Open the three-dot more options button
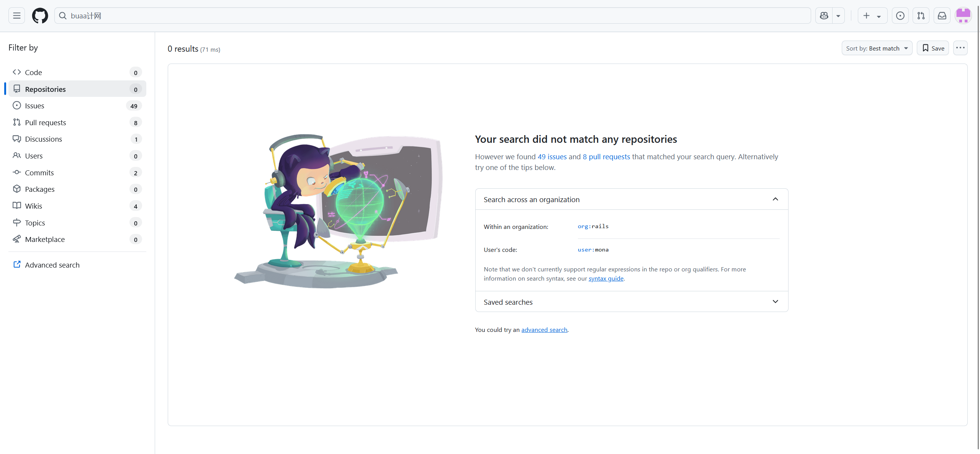 960,48
